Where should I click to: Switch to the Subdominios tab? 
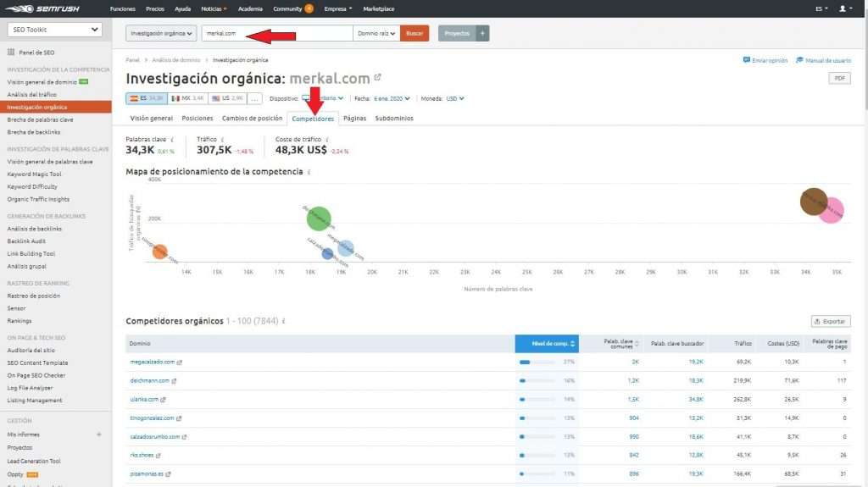(x=394, y=119)
